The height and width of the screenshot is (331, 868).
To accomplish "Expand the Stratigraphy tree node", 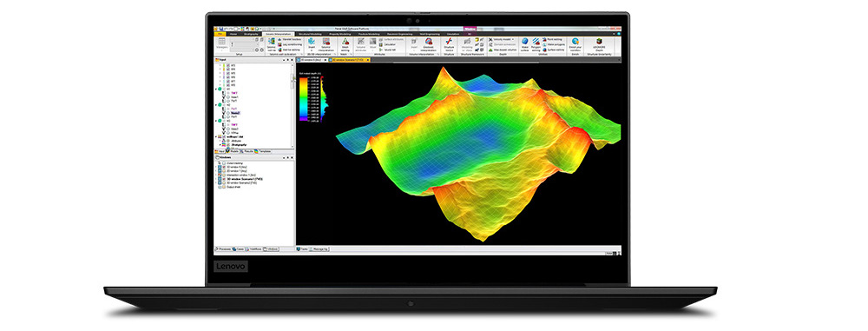I will (220, 145).
